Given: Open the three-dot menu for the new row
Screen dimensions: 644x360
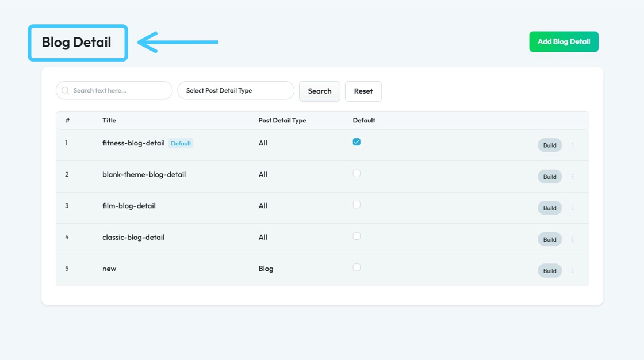Looking at the screenshot, I should 573,271.
